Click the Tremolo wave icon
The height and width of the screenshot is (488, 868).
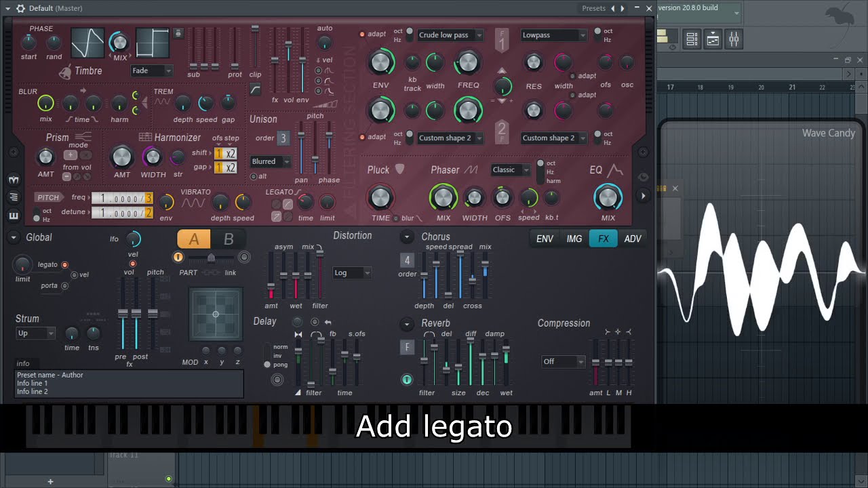(x=163, y=102)
